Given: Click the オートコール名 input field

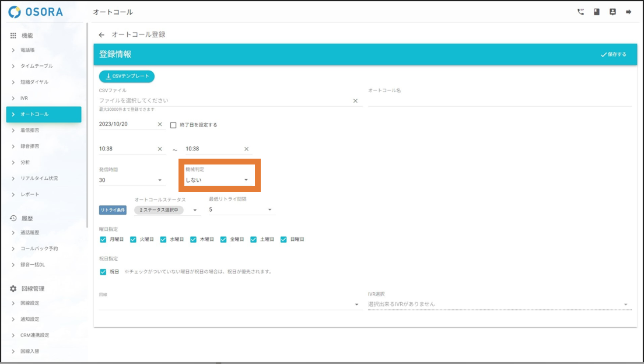Looking at the screenshot, I should click(x=499, y=100).
